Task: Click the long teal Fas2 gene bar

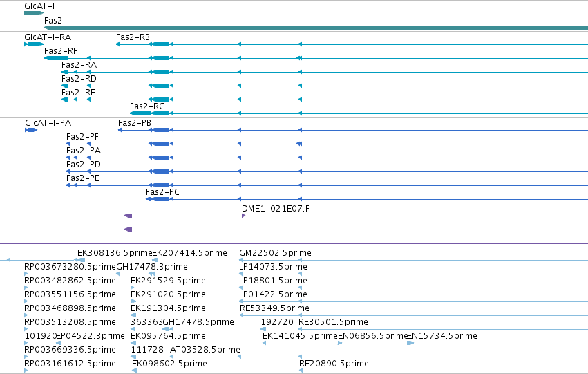Action: pos(316,28)
